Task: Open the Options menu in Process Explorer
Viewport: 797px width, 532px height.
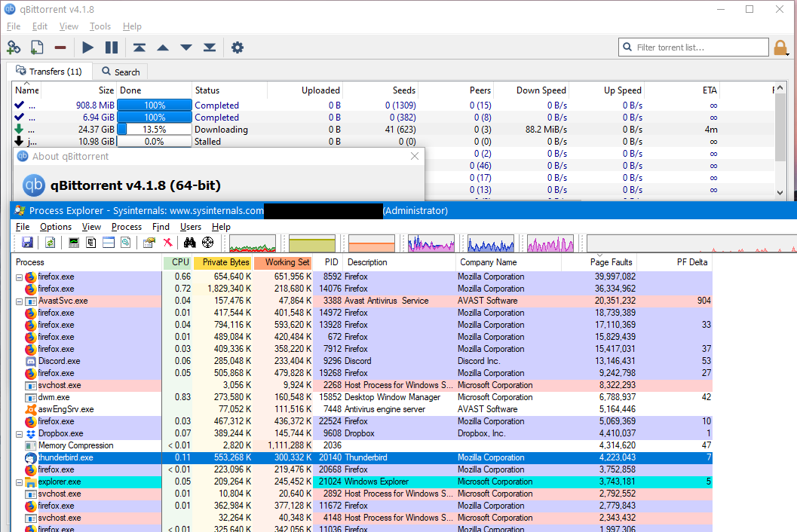Action: pos(55,227)
